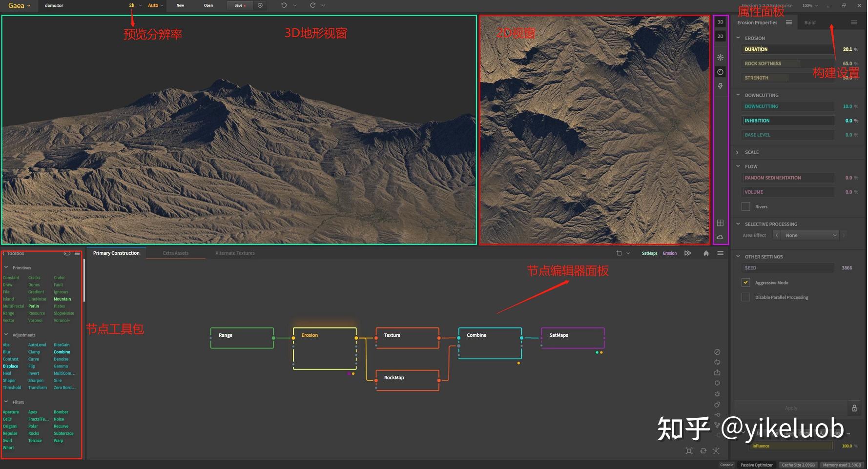The width and height of the screenshot is (868, 469).
Task: Click the lightning bolt icon in viewport toolbar
Action: point(720,86)
